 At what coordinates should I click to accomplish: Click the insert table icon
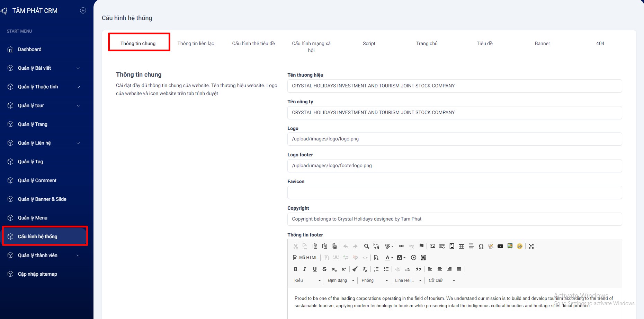click(462, 246)
